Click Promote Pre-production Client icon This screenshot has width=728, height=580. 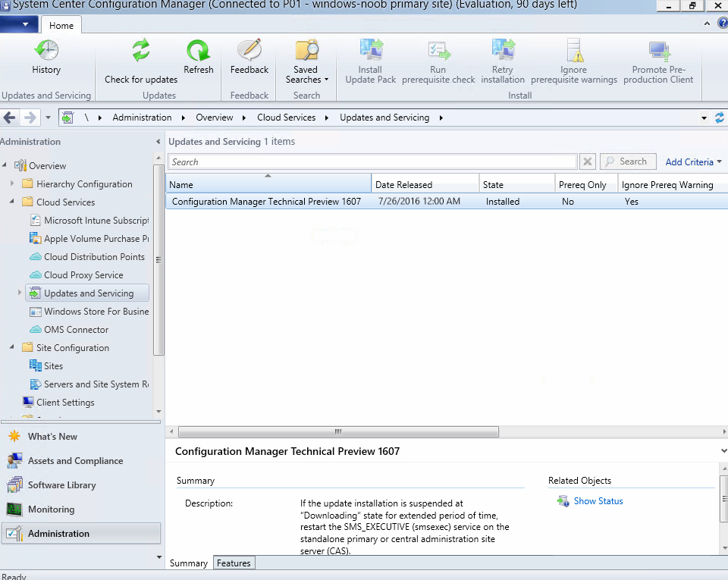point(658,51)
